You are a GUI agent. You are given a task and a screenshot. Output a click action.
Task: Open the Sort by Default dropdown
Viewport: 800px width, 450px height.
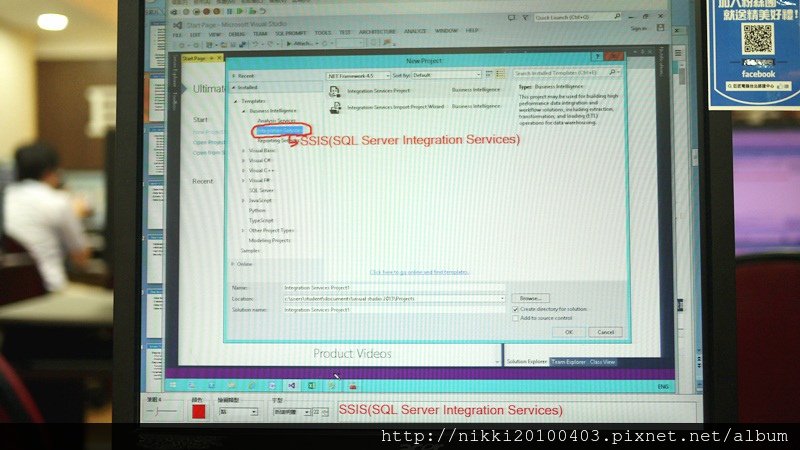[446, 75]
